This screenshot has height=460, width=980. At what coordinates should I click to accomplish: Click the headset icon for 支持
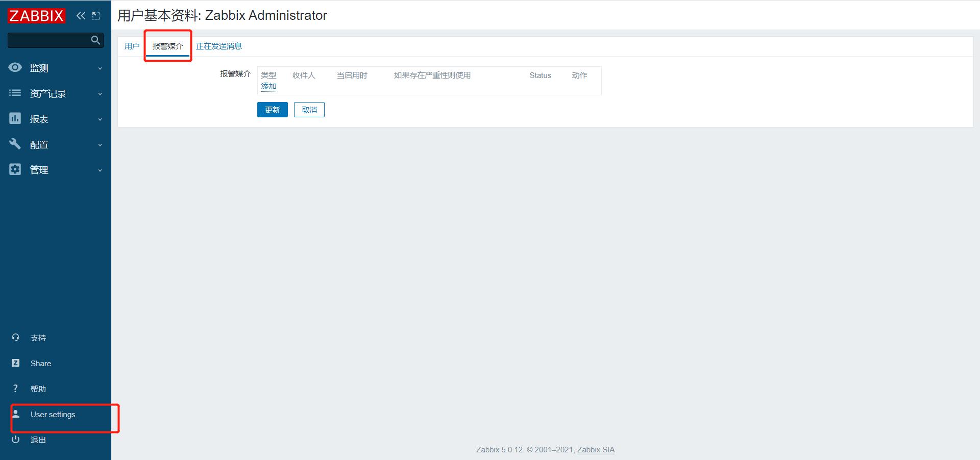pos(15,338)
